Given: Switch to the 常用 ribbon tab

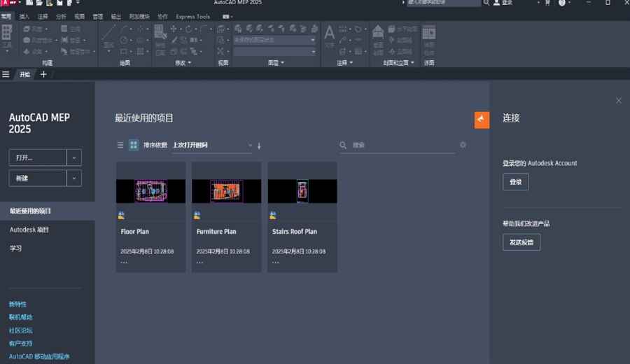Looking at the screenshot, I should pyautogui.click(x=6, y=17).
